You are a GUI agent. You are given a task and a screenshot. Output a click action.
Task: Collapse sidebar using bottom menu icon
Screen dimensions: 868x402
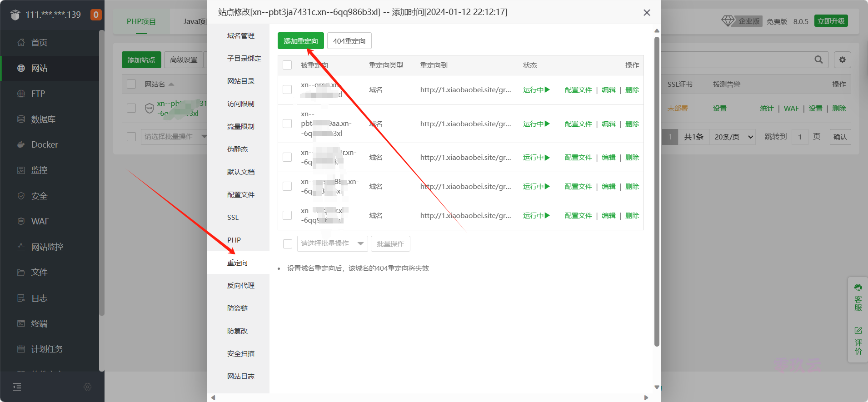(x=17, y=387)
